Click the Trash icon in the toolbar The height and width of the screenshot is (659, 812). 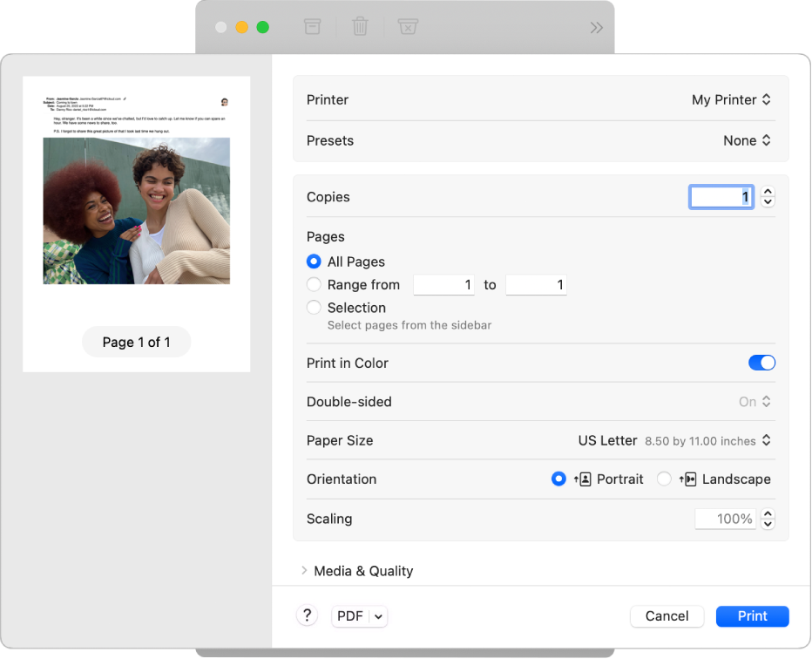[x=360, y=27]
